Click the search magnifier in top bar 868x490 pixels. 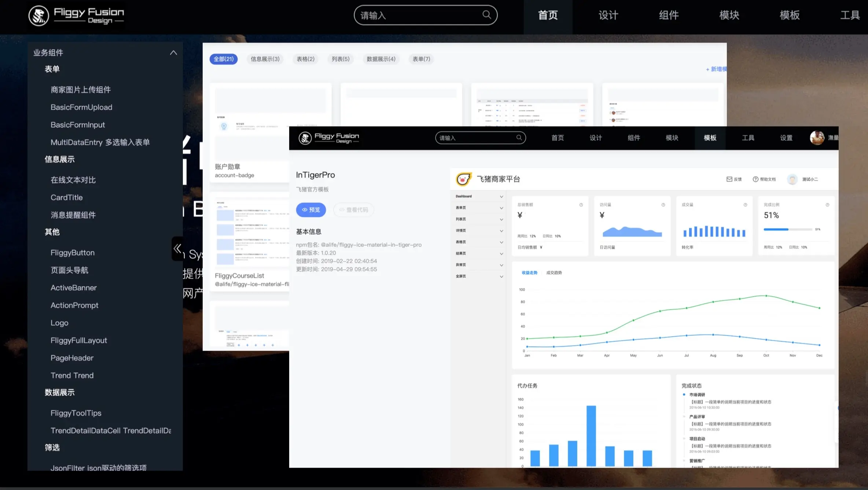coord(486,15)
